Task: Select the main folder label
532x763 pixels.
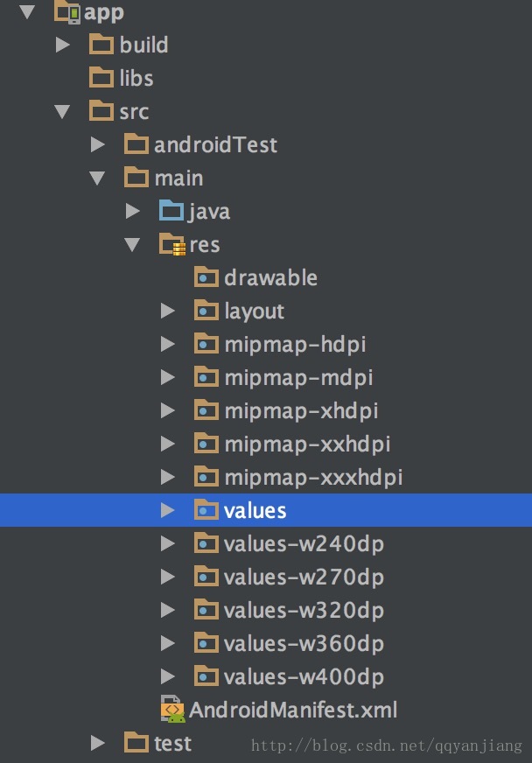Action: pos(178,178)
